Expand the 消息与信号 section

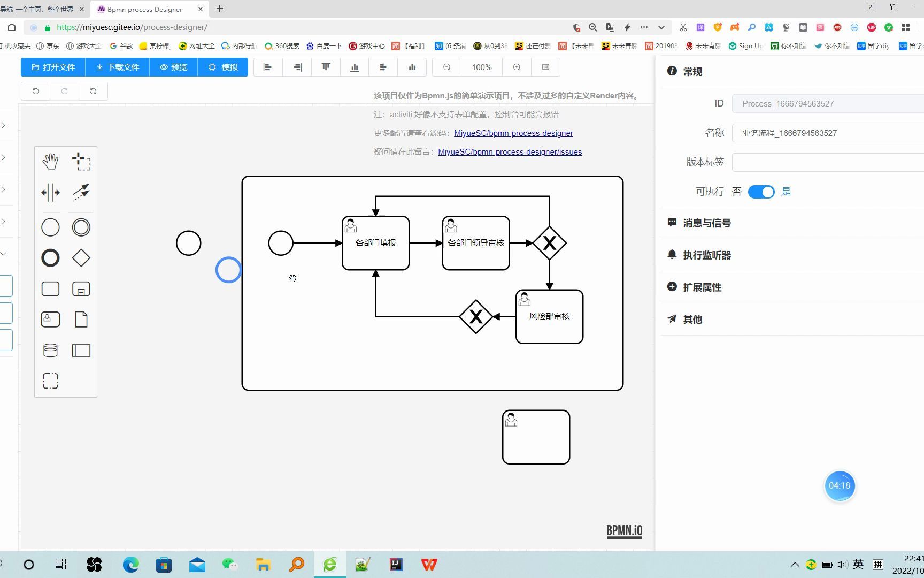pos(706,223)
